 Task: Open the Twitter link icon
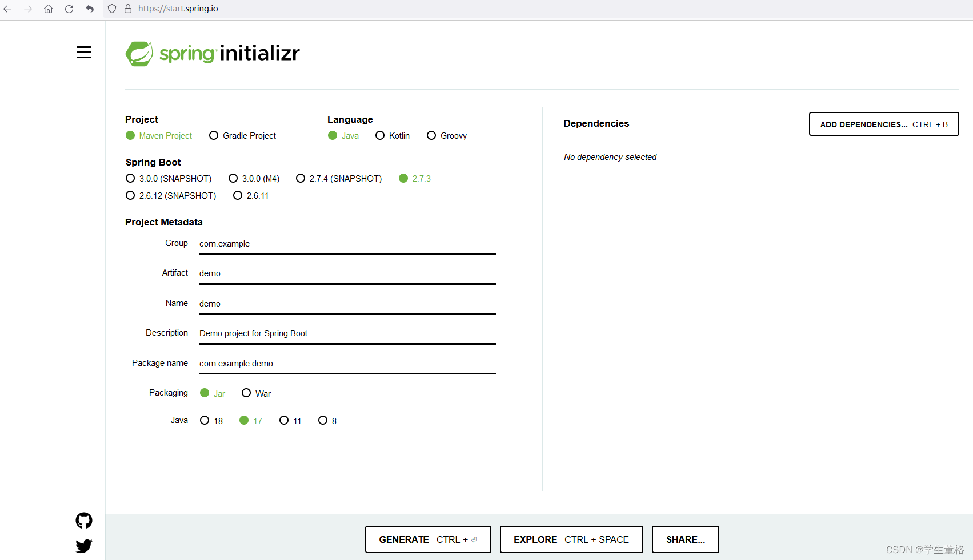coord(83,546)
